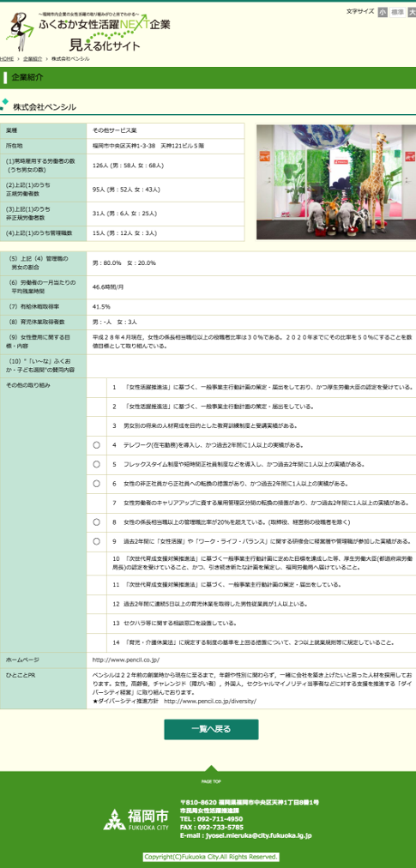Open the office photo with giraffe
This screenshot has height=868, width=416.
pos(338,182)
